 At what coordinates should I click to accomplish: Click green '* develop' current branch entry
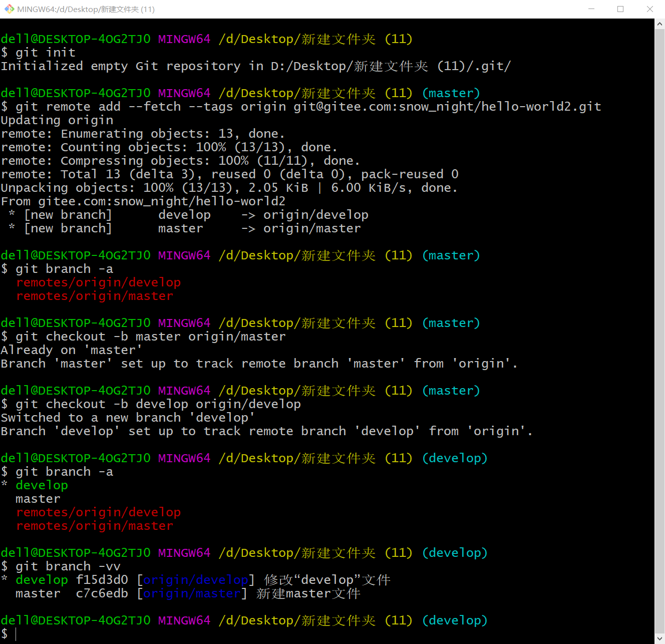35,485
